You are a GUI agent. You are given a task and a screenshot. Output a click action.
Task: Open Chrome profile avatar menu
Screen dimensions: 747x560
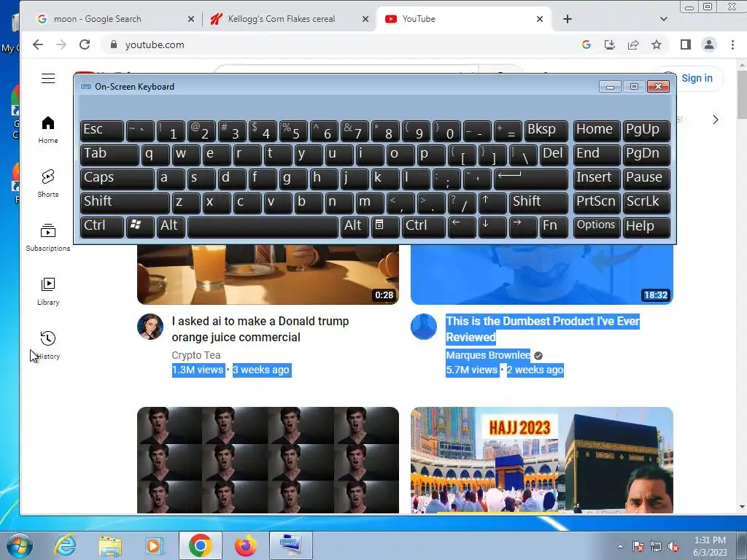(709, 44)
